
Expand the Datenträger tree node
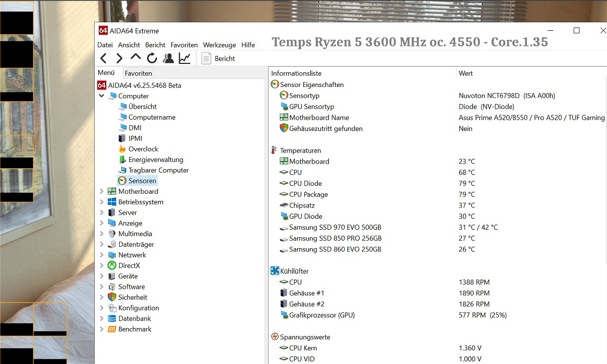pos(102,244)
